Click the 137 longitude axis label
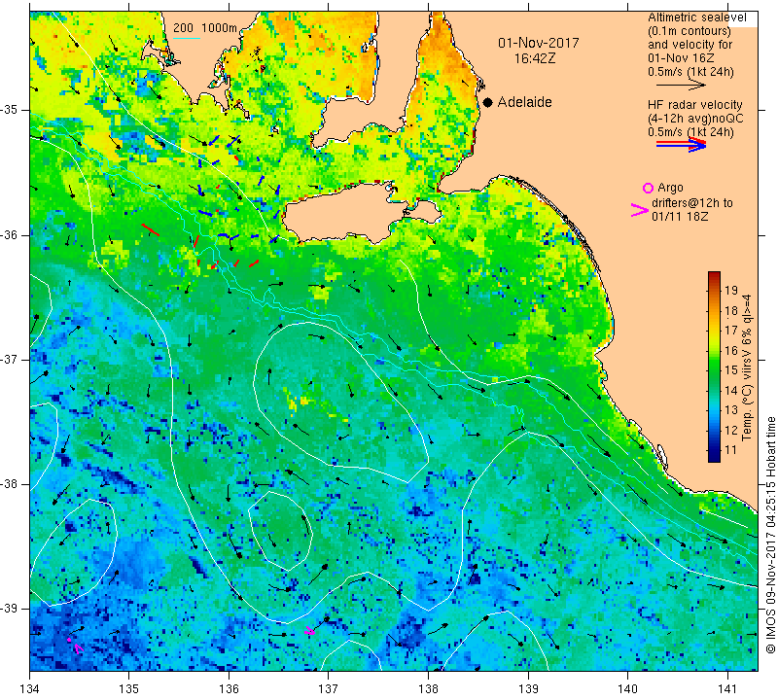Image resolution: width=778 pixels, height=700 pixels. click(329, 689)
